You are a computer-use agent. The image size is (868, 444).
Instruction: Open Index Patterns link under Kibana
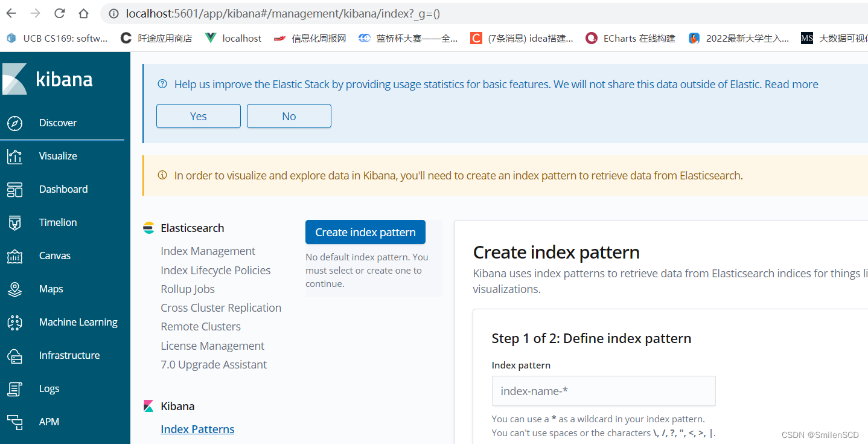[197, 429]
